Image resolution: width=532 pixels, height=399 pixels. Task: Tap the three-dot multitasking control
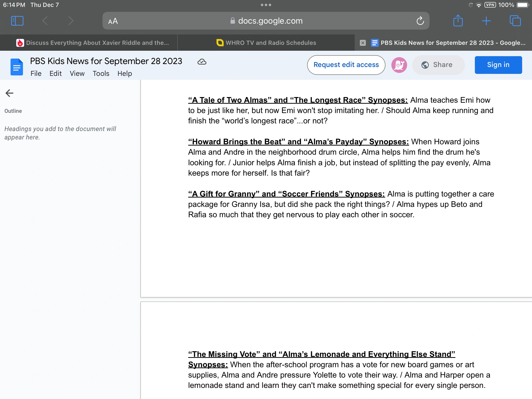(266, 5)
